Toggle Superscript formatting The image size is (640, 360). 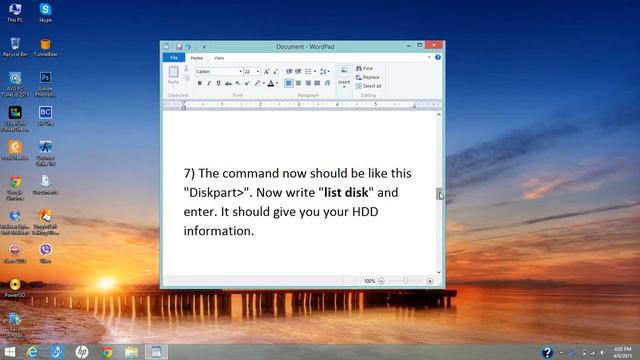(x=247, y=83)
